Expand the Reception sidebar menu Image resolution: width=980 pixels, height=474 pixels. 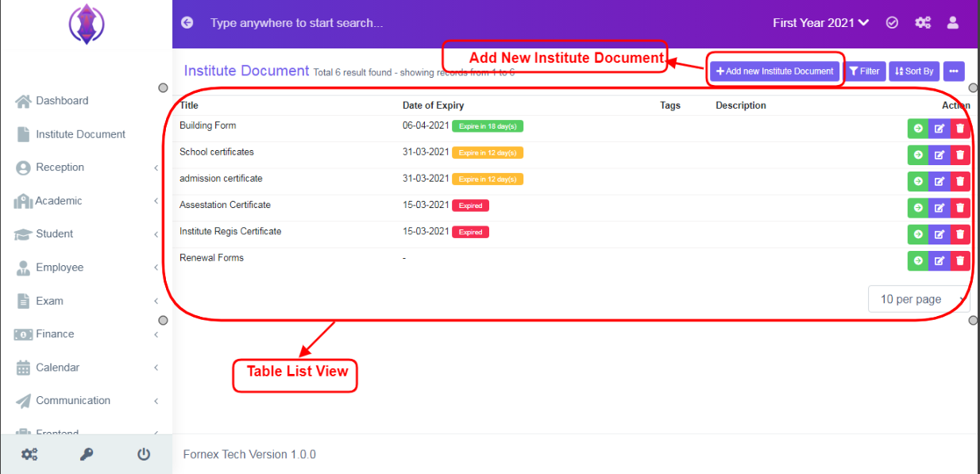[87, 168]
